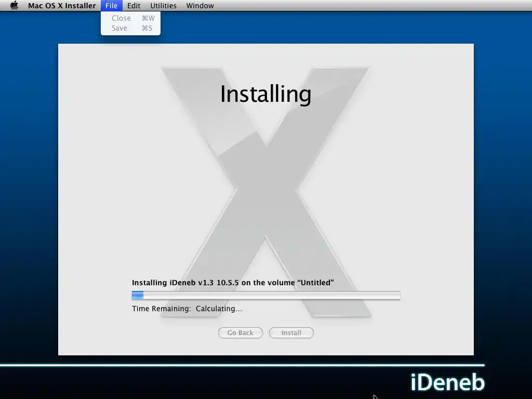The image size is (532, 399).
Task: Click the 'Installing' heading
Action: click(x=265, y=94)
